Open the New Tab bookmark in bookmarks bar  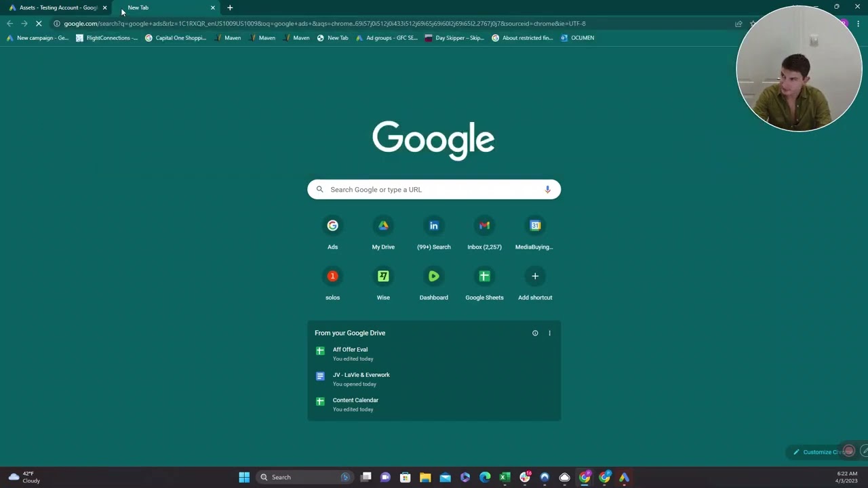332,38
